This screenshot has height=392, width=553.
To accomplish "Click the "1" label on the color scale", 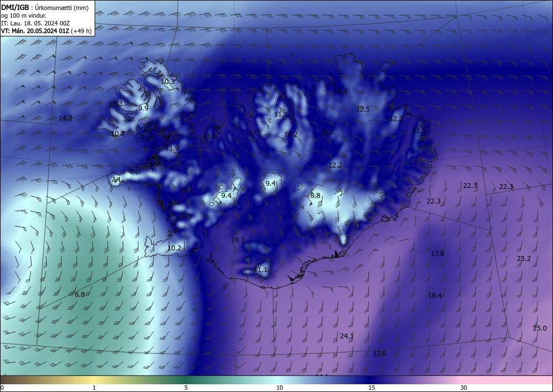I will point(94,388).
